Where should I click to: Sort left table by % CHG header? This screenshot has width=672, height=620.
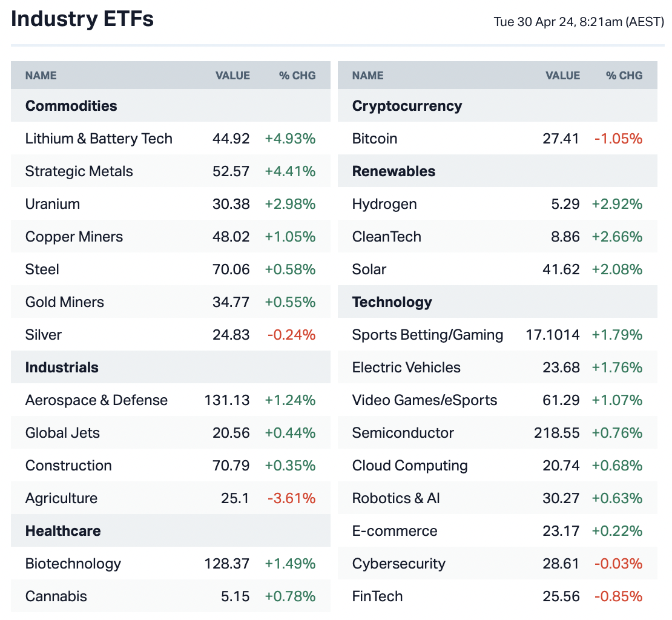(297, 76)
